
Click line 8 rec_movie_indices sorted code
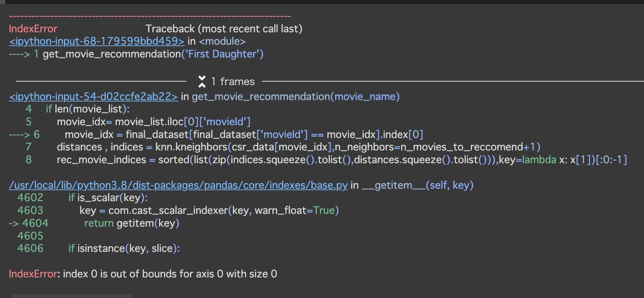pos(342,160)
